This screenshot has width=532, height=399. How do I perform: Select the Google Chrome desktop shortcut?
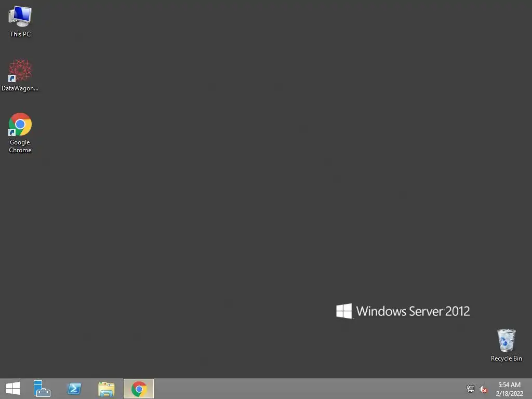click(20, 133)
